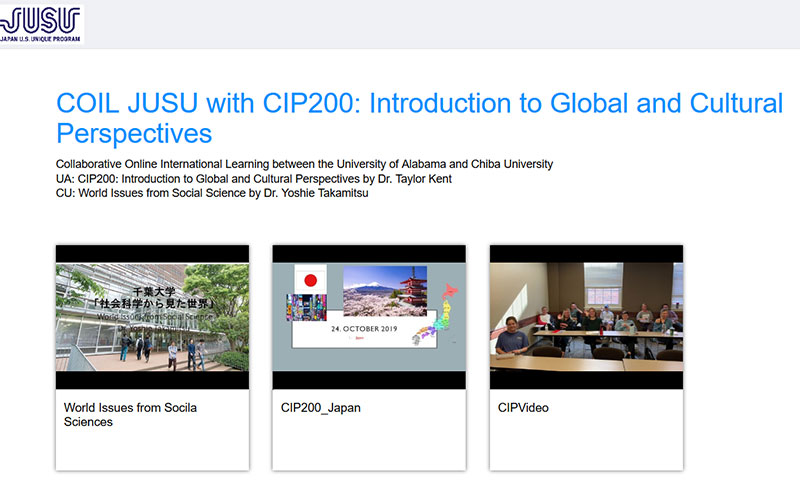Image resolution: width=800 pixels, height=500 pixels.
Task: Select the line mentioning Dr. Taylor Kent
Action: click(x=254, y=179)
